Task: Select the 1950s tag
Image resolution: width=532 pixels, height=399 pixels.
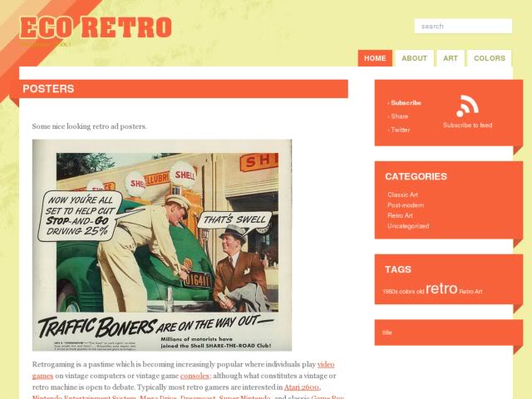Action: pyautogui.click(x=390, y=292)
